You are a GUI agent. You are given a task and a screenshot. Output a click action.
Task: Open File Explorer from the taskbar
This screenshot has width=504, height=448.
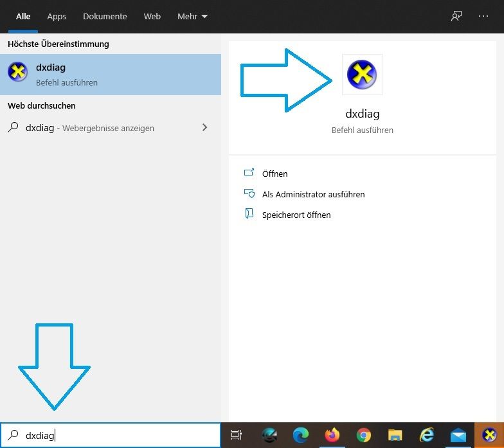pos(395,435)
